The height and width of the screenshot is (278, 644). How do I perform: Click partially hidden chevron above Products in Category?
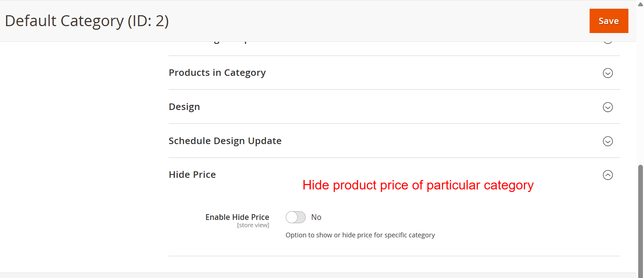point(608,42)
